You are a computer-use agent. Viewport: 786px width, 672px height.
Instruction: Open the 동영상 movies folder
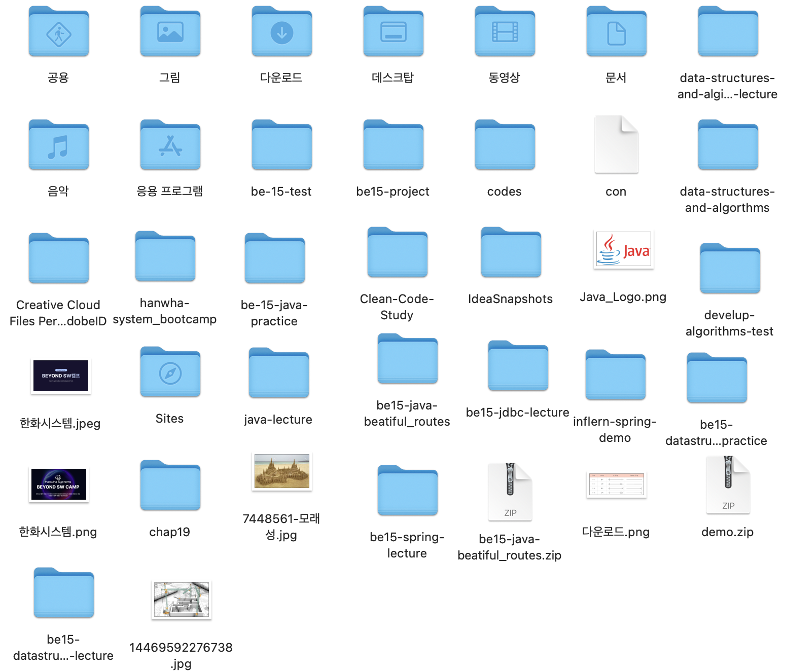point(505,31)
